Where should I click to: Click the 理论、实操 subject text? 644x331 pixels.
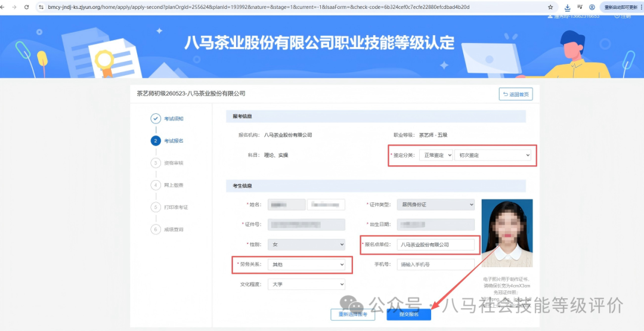[x=276, y=155]
